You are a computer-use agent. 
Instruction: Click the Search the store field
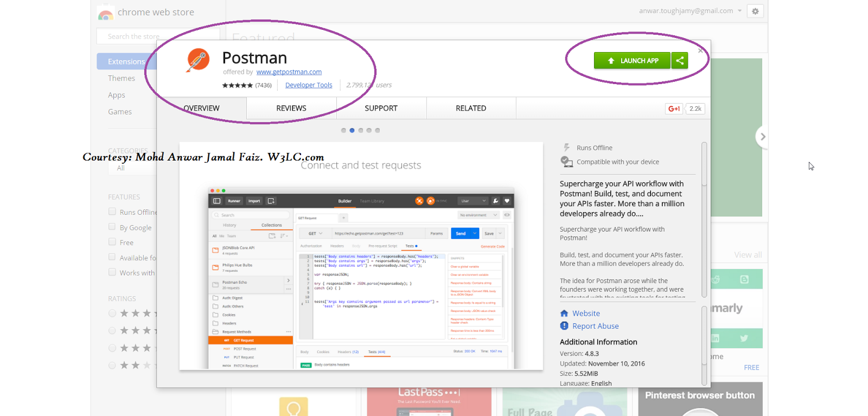coord(158,36)
